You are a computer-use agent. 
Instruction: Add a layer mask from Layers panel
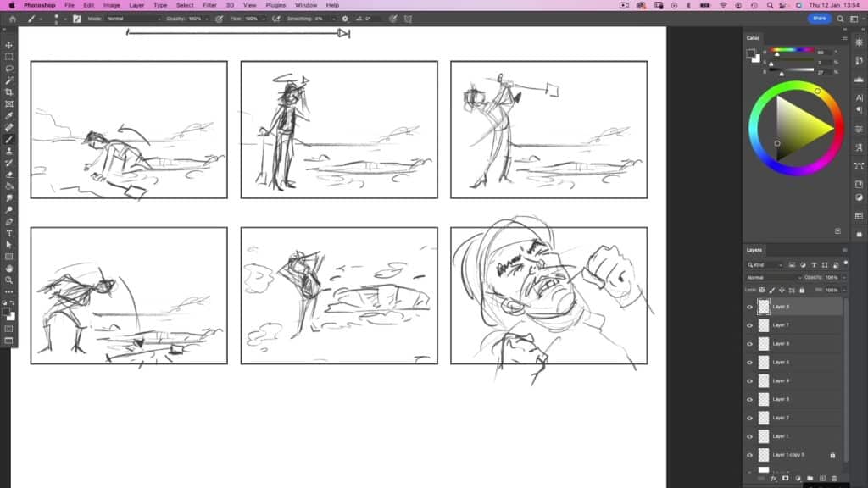785,478
